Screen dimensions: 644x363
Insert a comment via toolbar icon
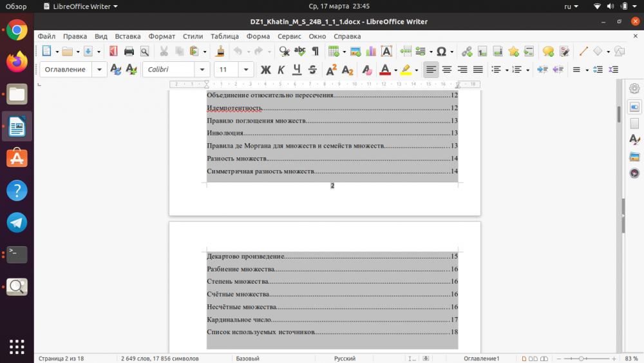click(548, 52)
